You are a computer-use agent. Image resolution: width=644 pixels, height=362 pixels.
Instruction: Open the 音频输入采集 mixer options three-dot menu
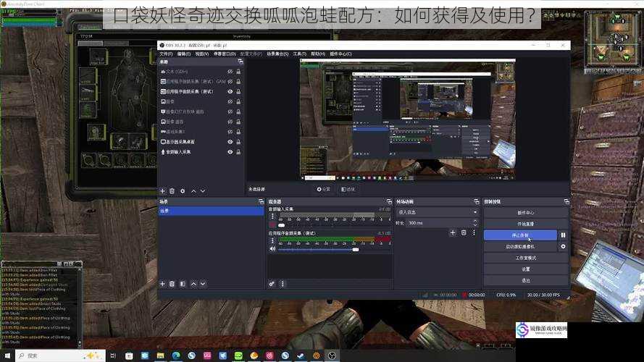point(272,216)
